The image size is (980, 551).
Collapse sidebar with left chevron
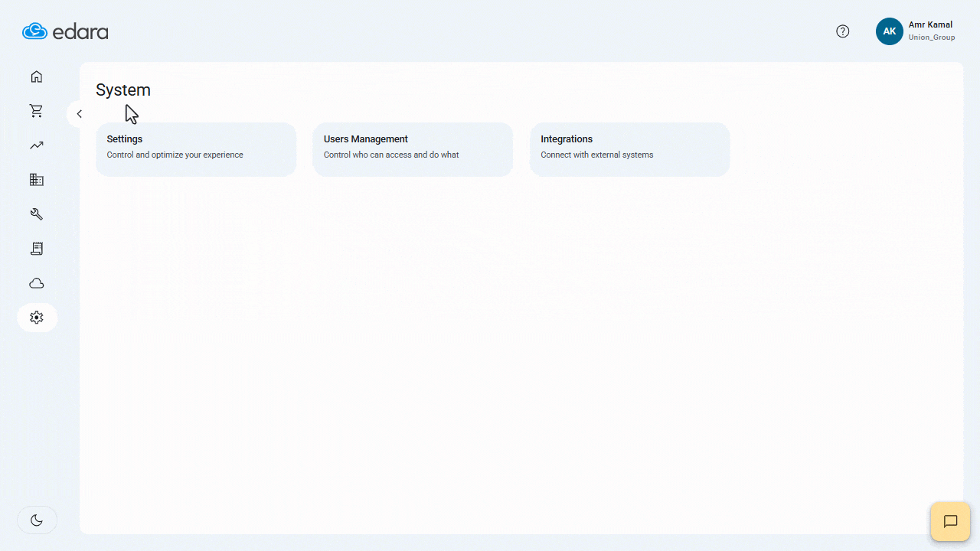[x=79, y=114]
